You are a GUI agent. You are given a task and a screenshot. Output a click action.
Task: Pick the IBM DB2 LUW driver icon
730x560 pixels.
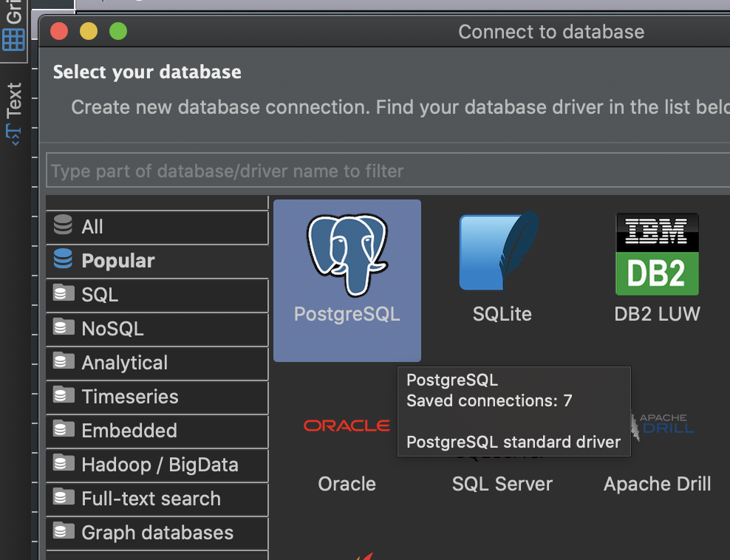(657, 254)
